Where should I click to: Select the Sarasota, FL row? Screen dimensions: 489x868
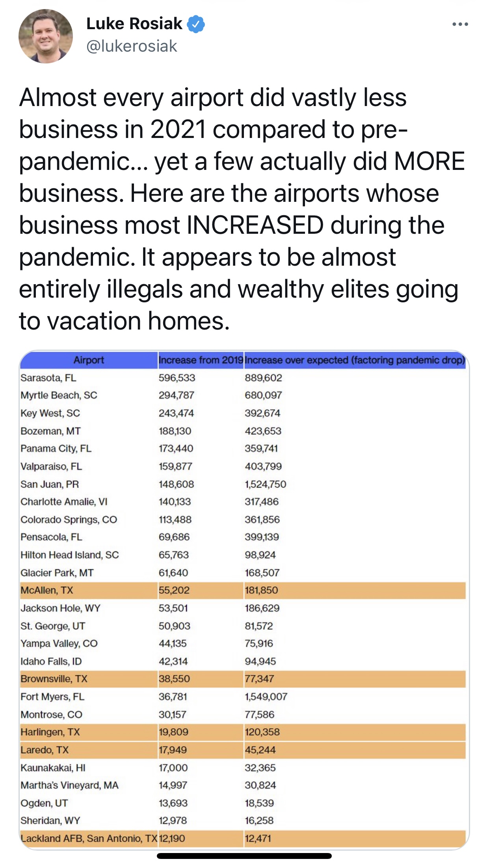243,378
